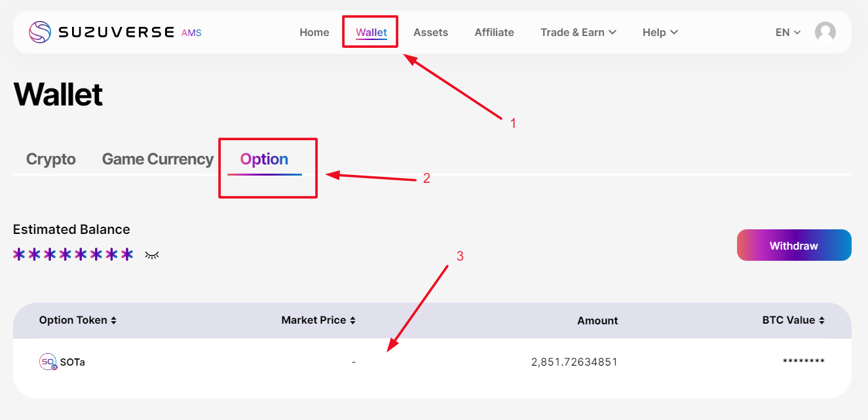Switch to the Game Currency tab
868x420 pixels.
(x=158, y=159)
